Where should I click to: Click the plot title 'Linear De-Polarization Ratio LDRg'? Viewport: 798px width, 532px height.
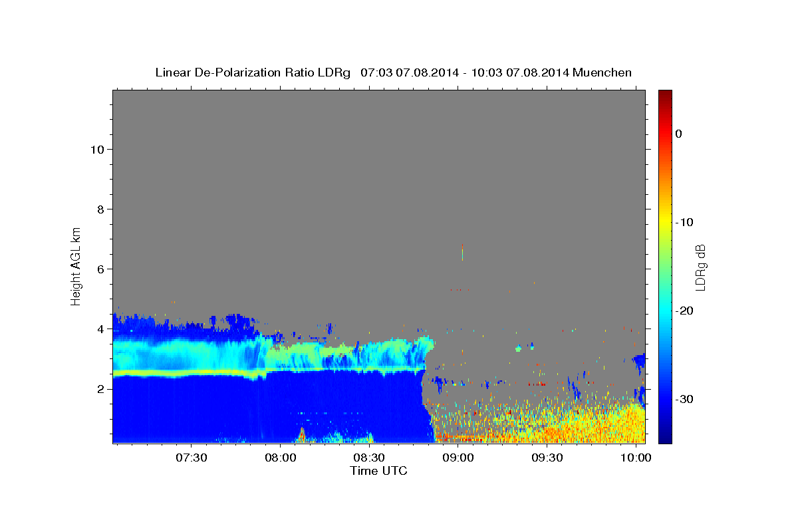tap(253, 72)
